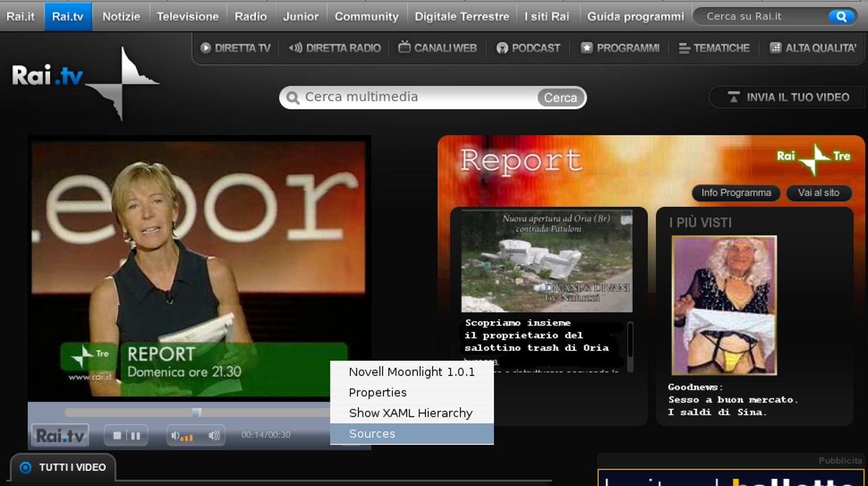Screen dimensions: 868x486
Task: Select the Rai.tv top tab
Action: 68,16
